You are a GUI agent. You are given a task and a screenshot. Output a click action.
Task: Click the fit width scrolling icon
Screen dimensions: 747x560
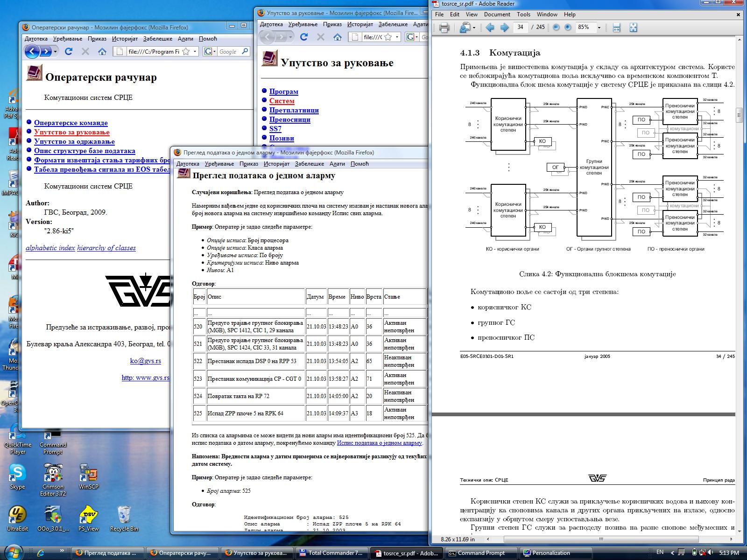616,28
